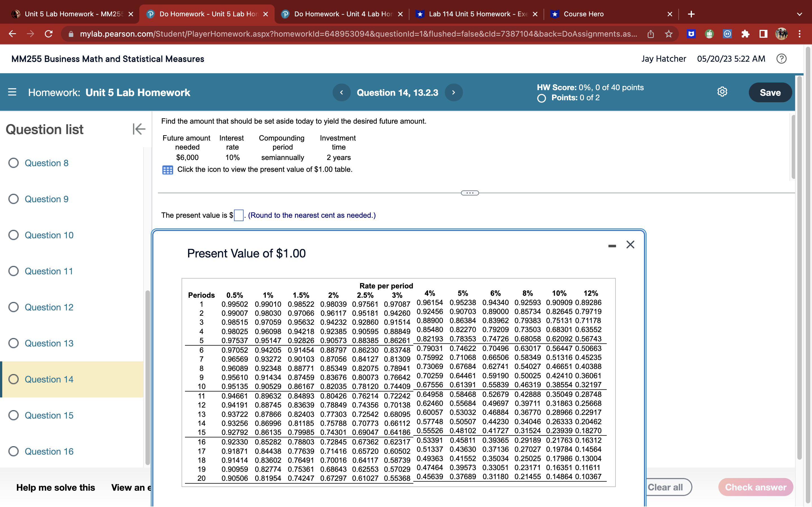The width and height of the screenshot is (812, 507).
Task: Open the present value table icon
Action: click(x=167, y=170)
